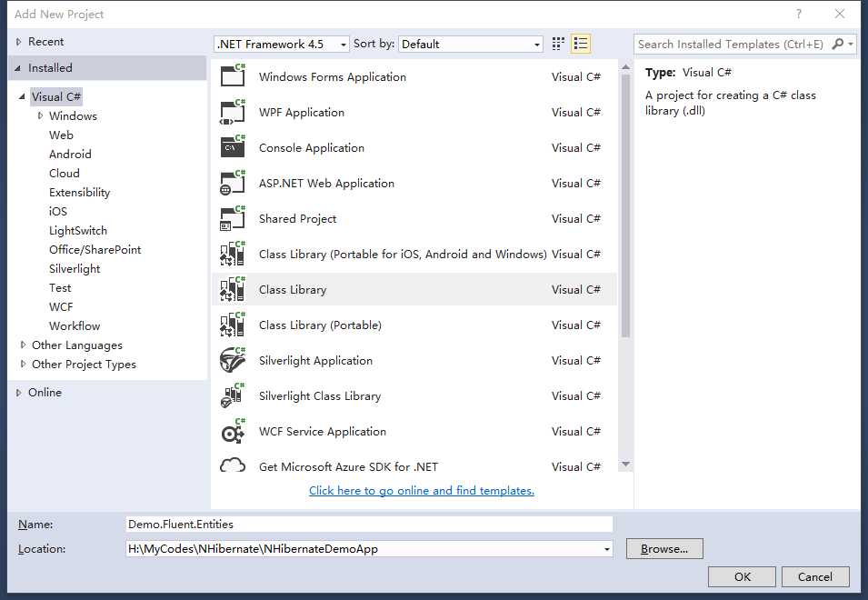Select Test category

coord(60,288)
